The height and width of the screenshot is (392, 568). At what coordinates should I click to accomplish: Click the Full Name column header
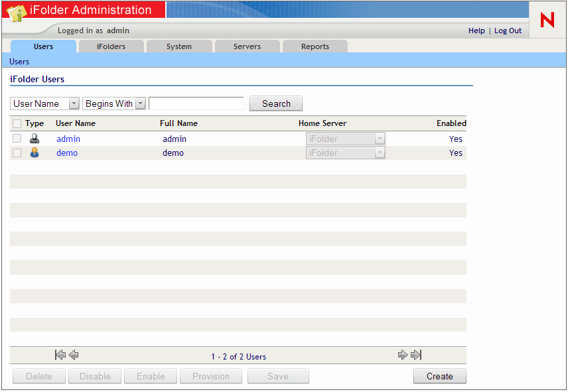pyautogui.click(x=179, y=123)
